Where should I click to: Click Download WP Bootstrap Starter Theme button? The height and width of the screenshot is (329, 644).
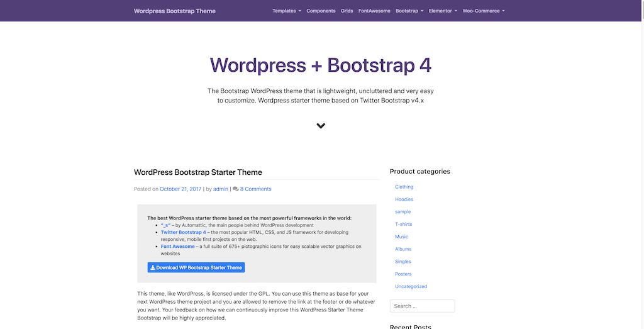196,267
